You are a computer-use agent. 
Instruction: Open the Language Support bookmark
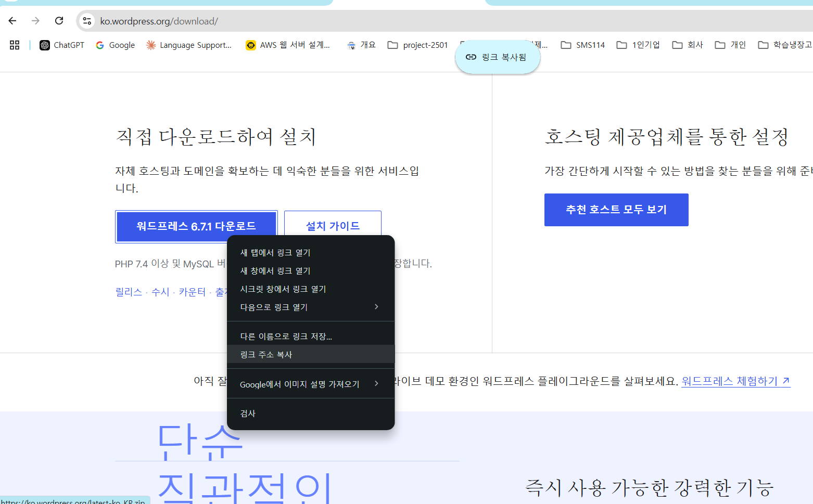coord(189,45)
